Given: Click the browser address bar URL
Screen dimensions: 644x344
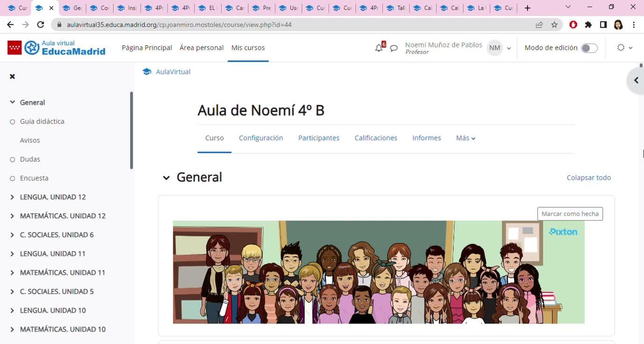Looking at the screenshot, I should pyautogui.click(x=179, y=25).
